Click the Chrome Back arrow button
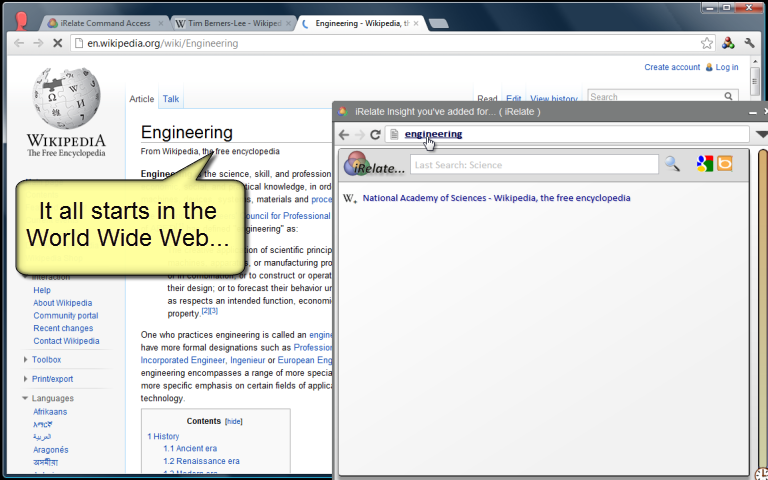 (x=19, y=43)
